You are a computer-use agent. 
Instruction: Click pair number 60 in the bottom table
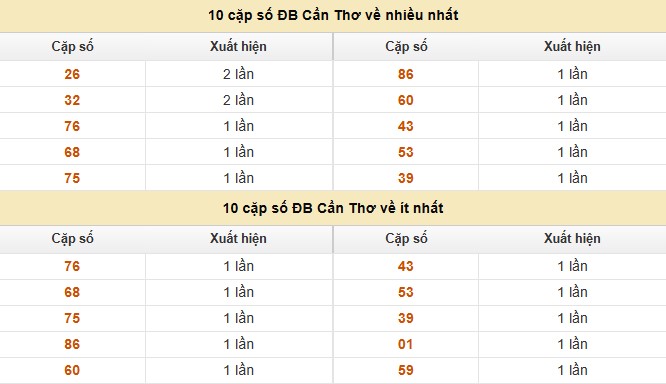[x=72, y=370]
